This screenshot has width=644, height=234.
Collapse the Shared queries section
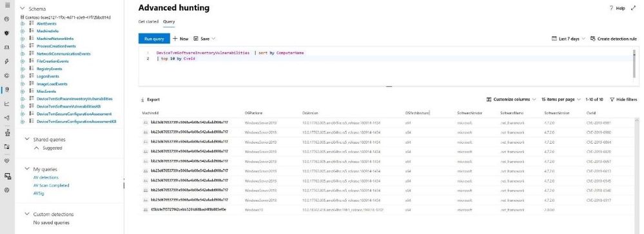click(x=27, y=139)
